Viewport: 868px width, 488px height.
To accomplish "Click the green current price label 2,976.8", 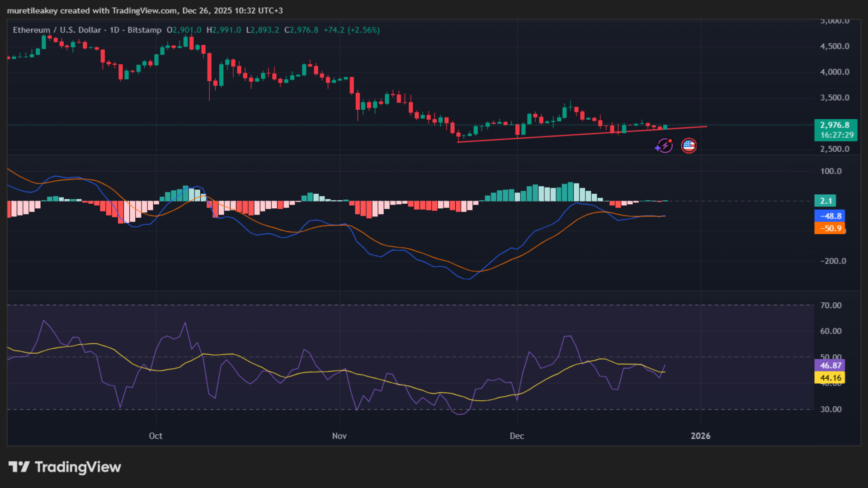I will point(834,125).
